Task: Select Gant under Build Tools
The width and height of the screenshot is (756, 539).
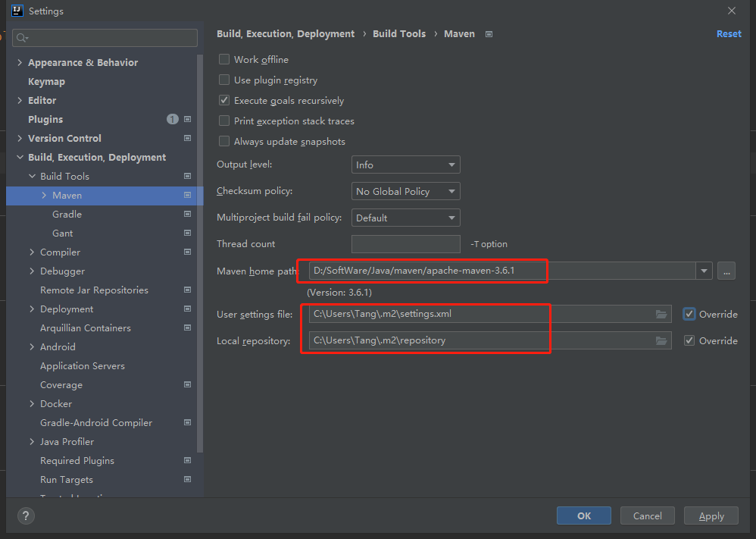Action: (63, 233)
